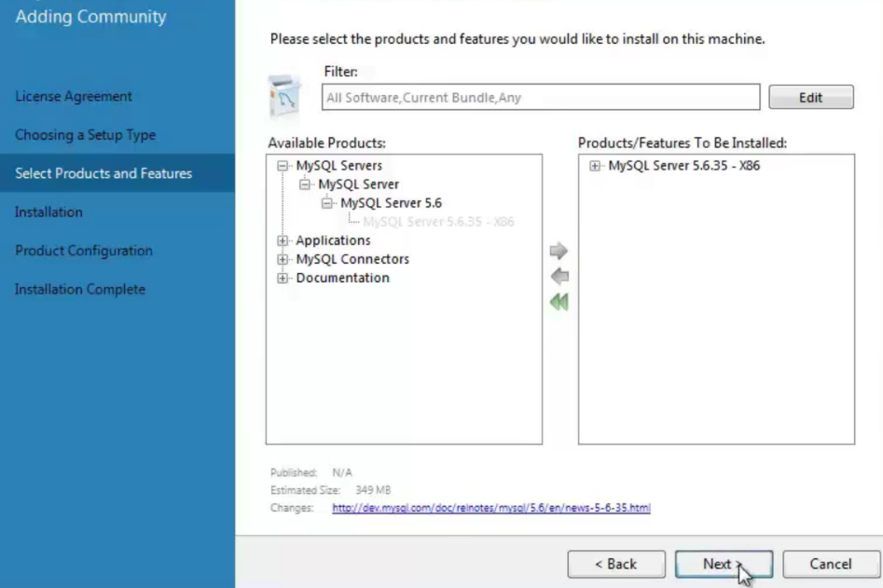Click the 349 MB estimated size value
Screen dimensions: 883x588
coord(373,490)
